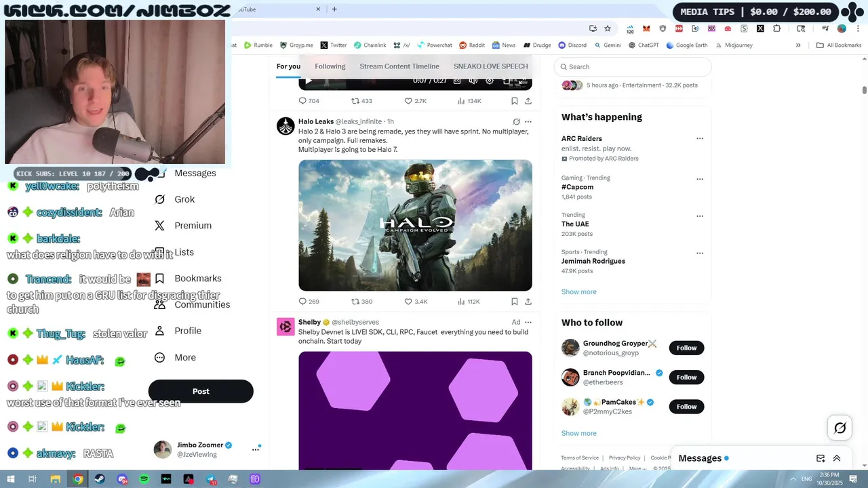Open ChatGPT bookmark in bookmarks bar
The height and width of the screenshot is (488, 868).
pyautogui.click(x=644, y=45)
